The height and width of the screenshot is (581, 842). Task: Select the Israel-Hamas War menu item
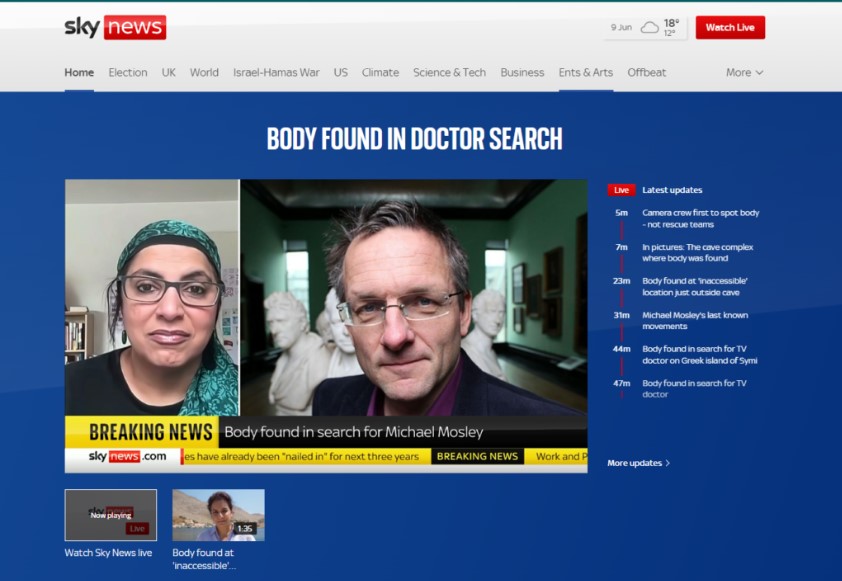[x=276, y=72]
